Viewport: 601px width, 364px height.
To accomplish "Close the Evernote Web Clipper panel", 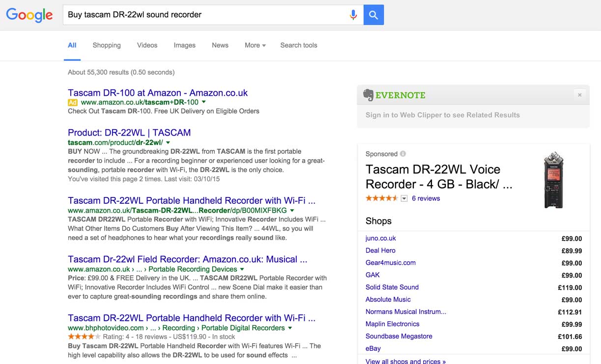I will (580, 95).
